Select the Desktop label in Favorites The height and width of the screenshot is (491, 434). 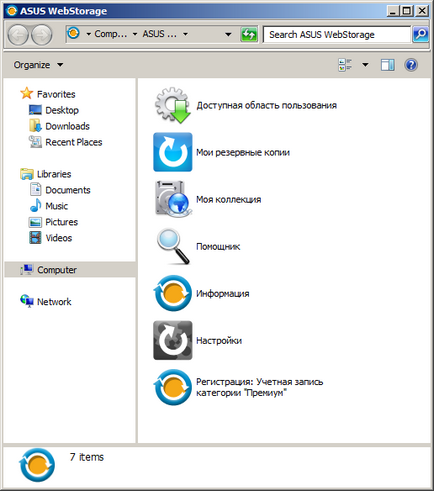tap(62, 110)
